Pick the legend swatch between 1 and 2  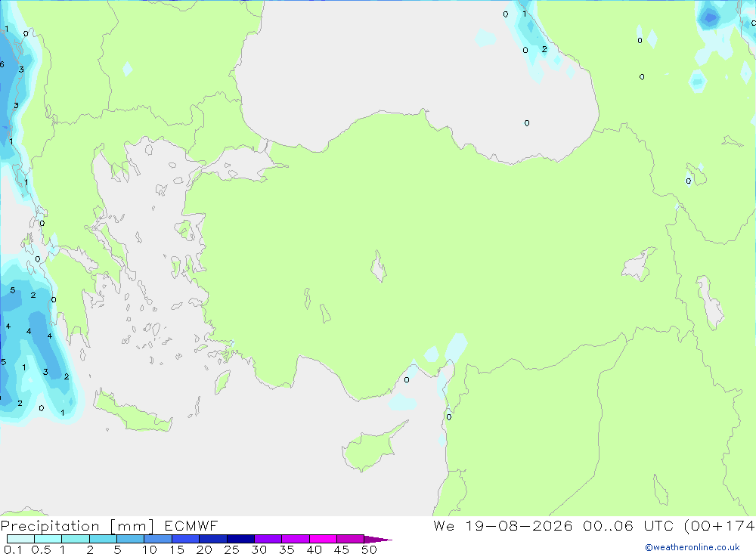(x=75, y=539)
